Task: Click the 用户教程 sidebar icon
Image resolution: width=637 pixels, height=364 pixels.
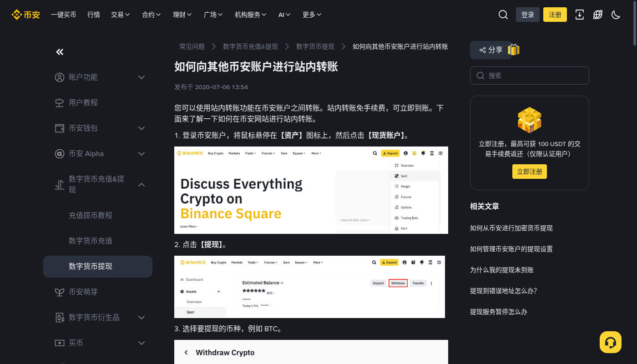Action: pos(60,103)
